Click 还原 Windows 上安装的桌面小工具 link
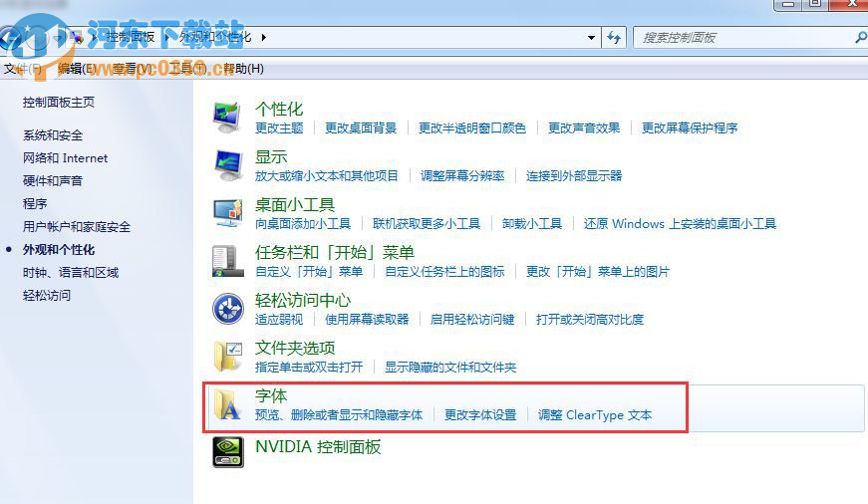Viewport: 868px width, 504px height. coord(680,223)
